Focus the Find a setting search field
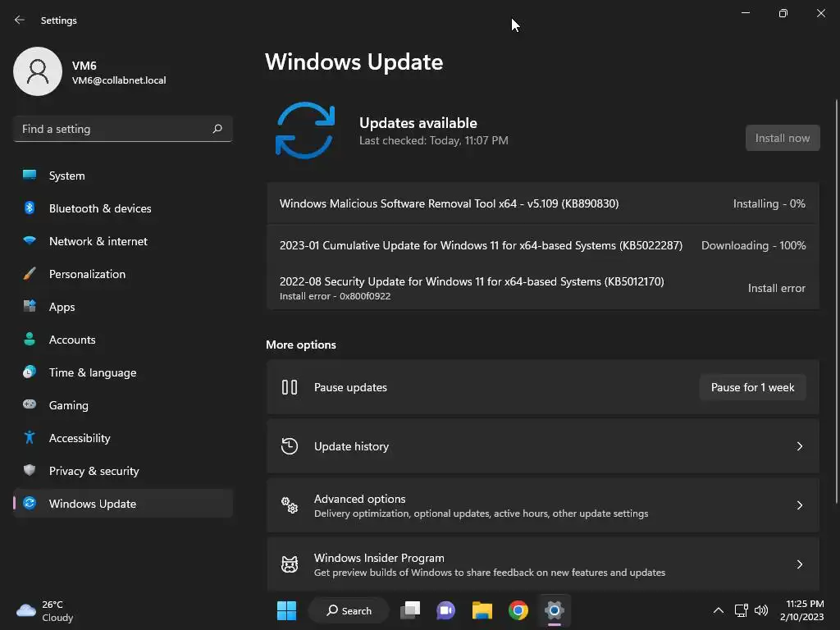Screen dimensions: 840x630 (123, 129)
